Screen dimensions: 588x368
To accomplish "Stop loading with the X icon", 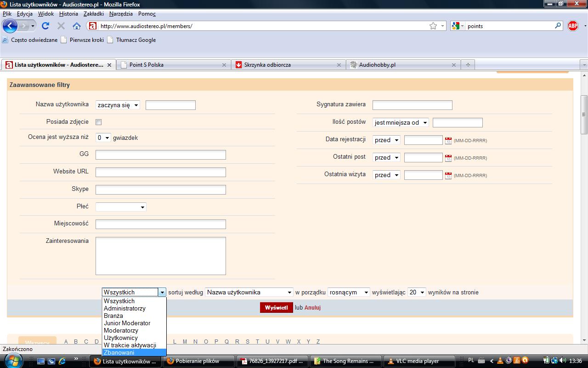I will (x=61, y=26).
